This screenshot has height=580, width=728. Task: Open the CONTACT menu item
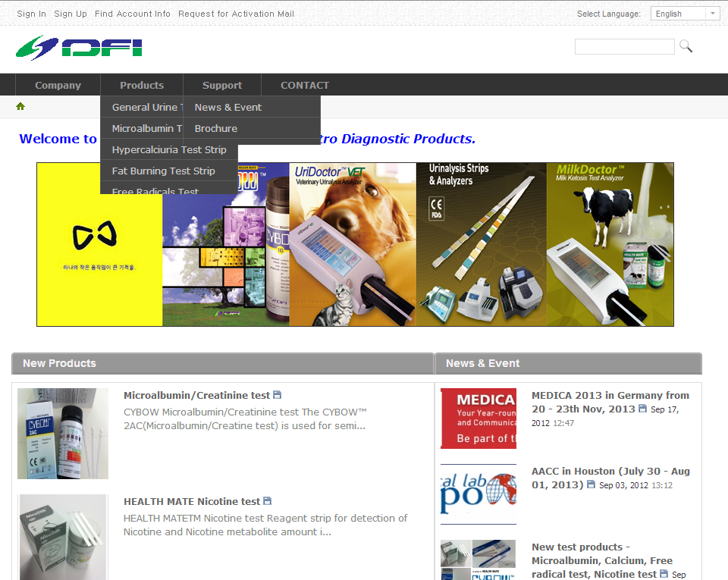305,85
